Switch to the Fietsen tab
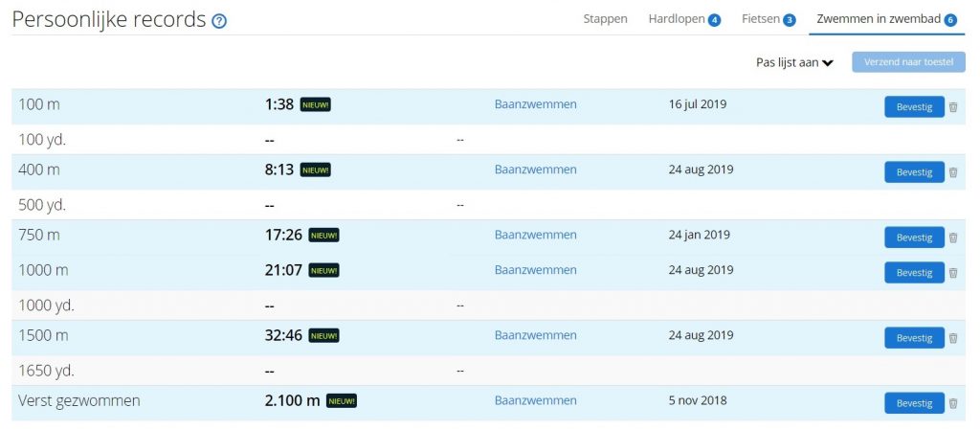Image resolution: width=980 pixels, height=430 pixels. pos(768,19)
